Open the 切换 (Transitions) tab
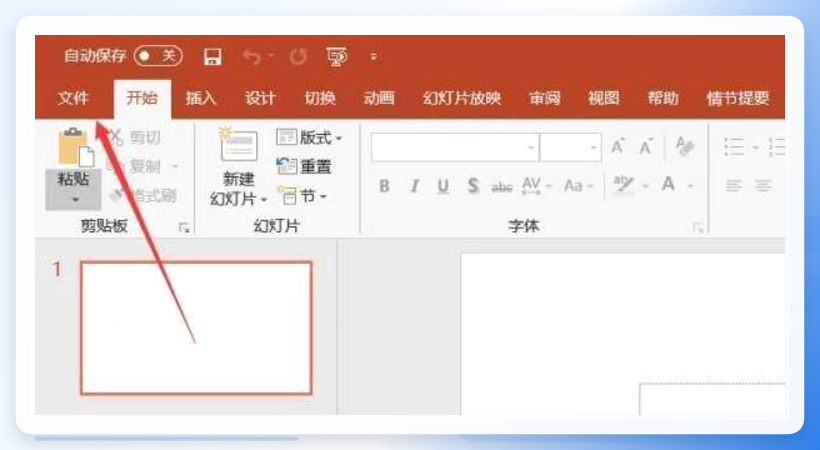 tap(320, 98)
